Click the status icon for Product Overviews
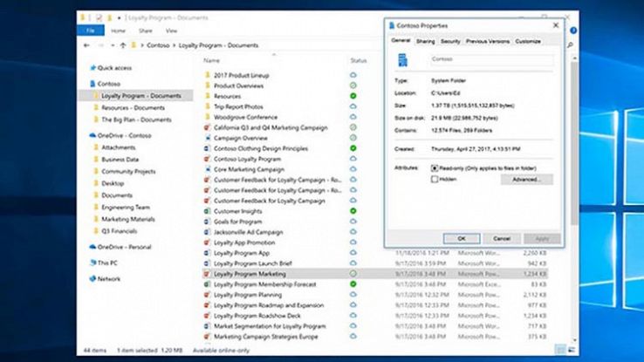 [353, 85]
